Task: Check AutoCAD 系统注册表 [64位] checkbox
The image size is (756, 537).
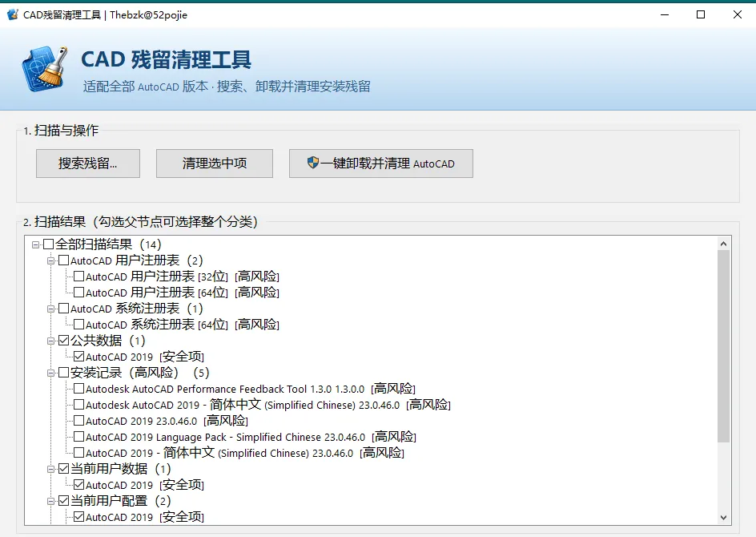Action: point(79,325)
